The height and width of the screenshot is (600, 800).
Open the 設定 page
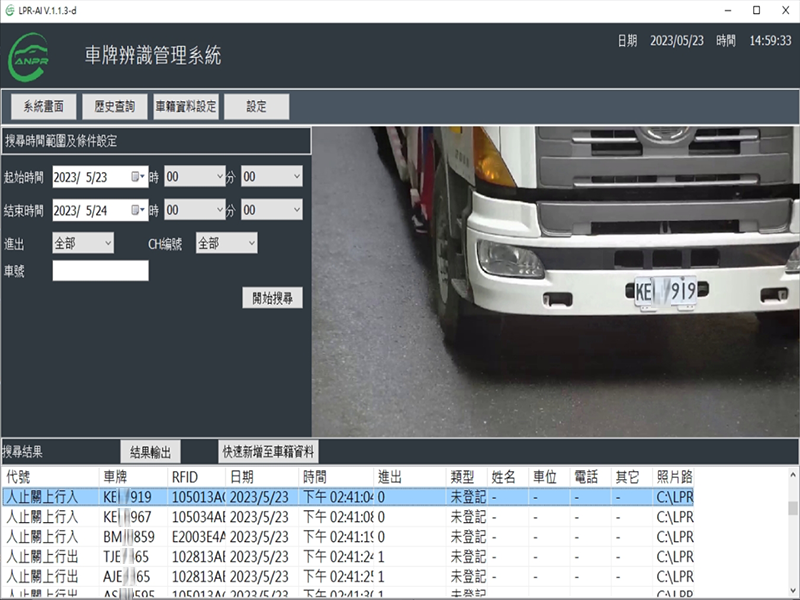coord(256,107)
